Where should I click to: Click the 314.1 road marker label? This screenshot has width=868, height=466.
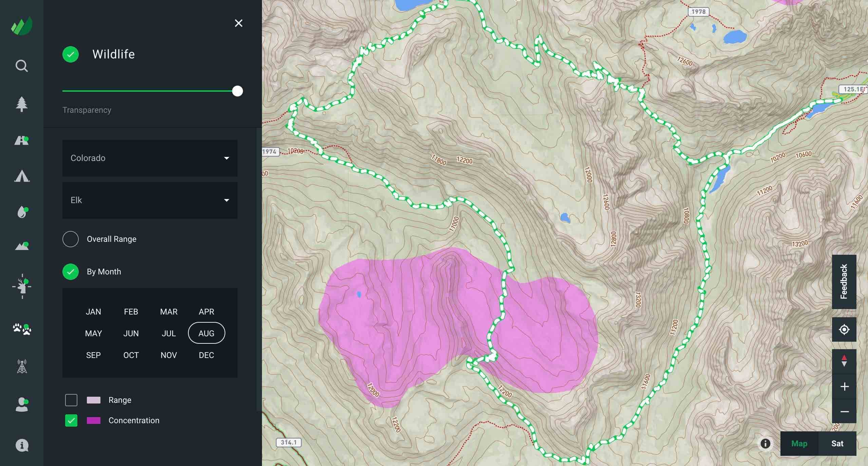(288, 443)
